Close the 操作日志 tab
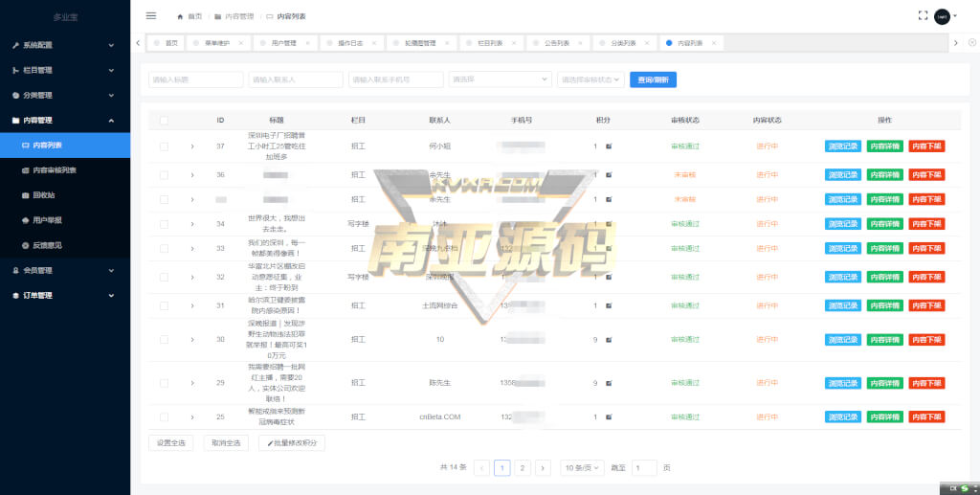The height and width of the screenshot is (495, 980). tap(374, 43)
